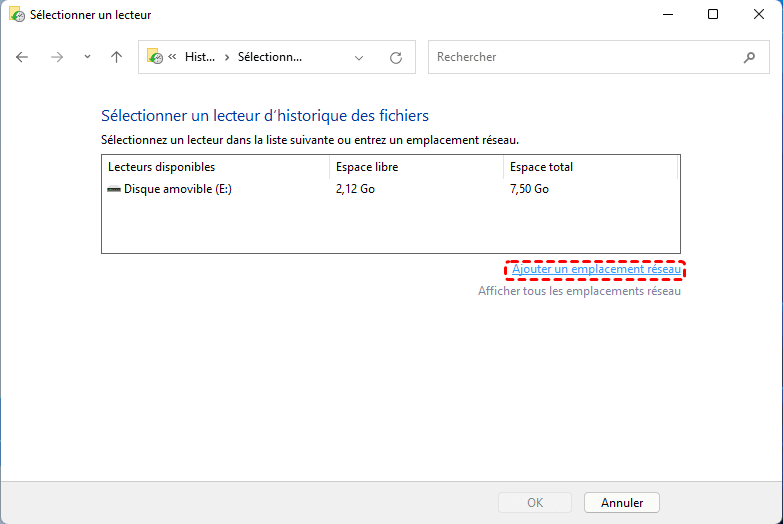Image resolution: width=783 pixels, height=524 pixels.
Task: Click the search magnifier icon
Action: 750,57
